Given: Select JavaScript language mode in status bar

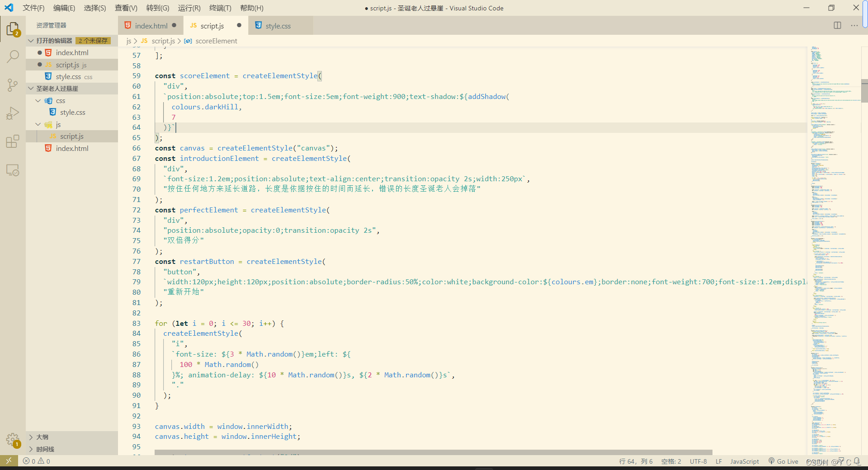Looking at the screenshot, I should click(x=744, y=461).
